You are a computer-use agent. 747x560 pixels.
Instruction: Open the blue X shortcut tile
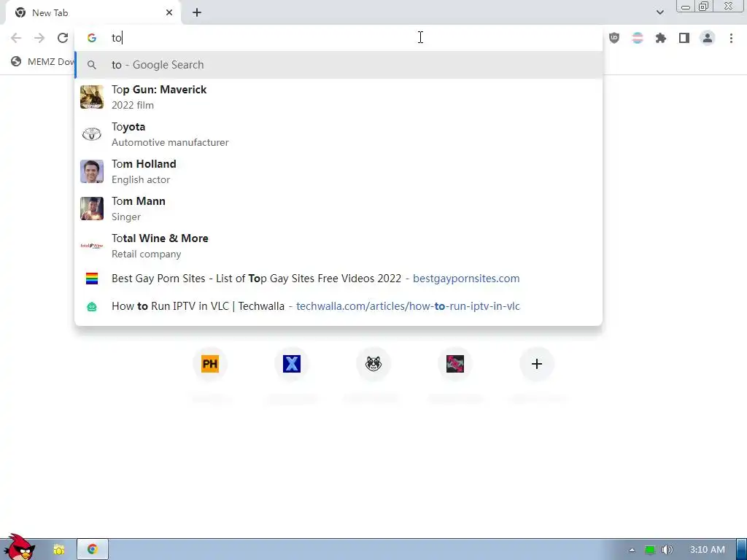pos(292,364)
